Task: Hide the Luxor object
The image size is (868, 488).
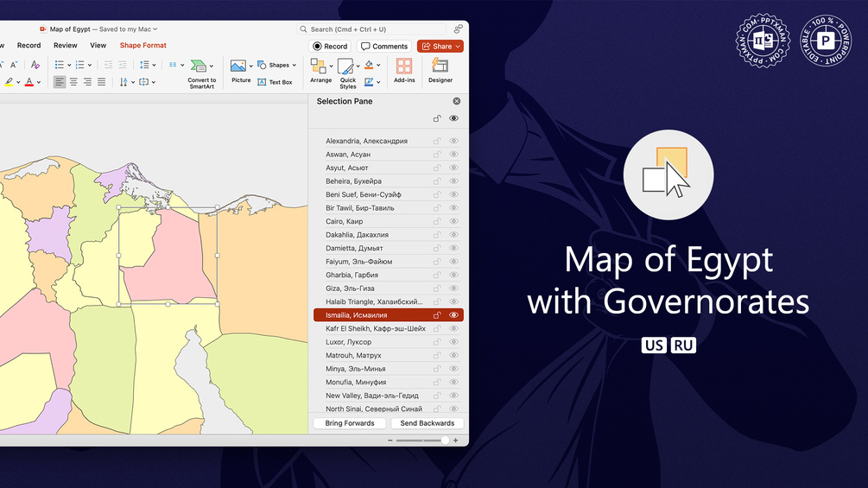Action: pyautogui.click(x=454, y=341)
